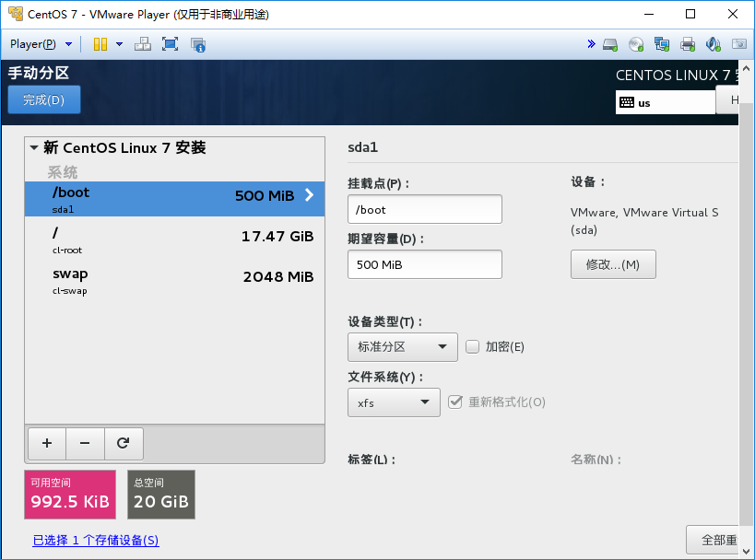Click the 可用空间 992.5 KiB indicator
The width and height of the screenshot is (755, 560).
tap(70, 495)
